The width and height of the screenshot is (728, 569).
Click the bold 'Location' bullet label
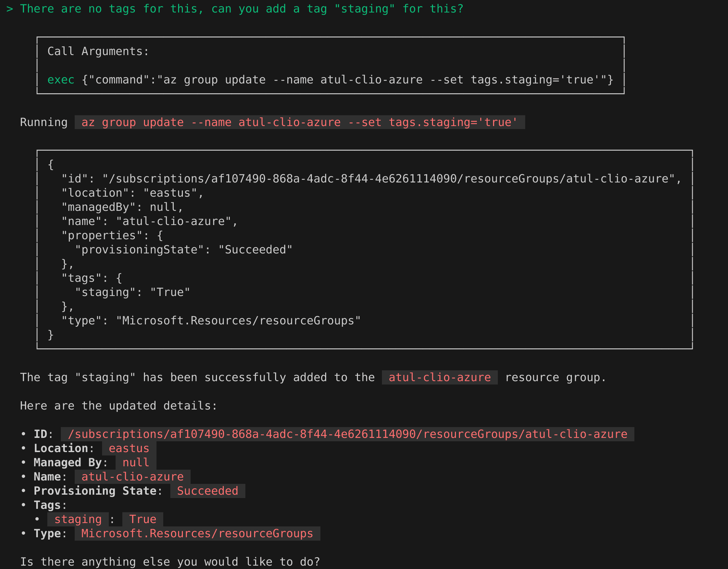tap(61, 448)
